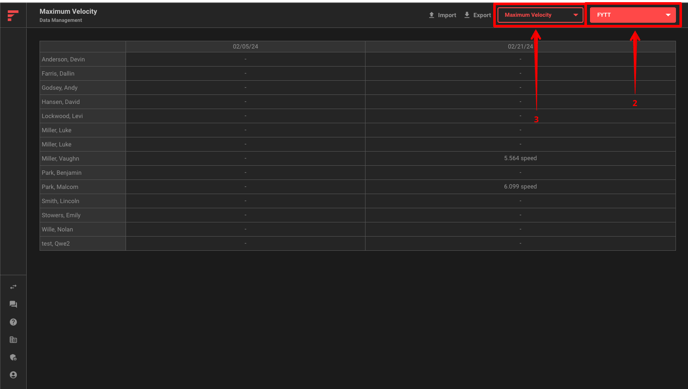
Task: Select the Stowers, Emily row name
Action: click(61, 215)
